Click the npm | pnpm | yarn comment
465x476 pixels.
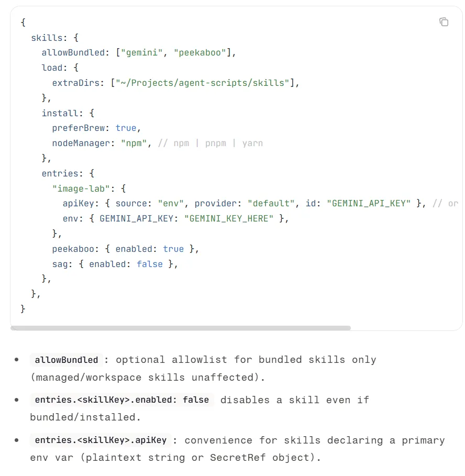point(211,143)
